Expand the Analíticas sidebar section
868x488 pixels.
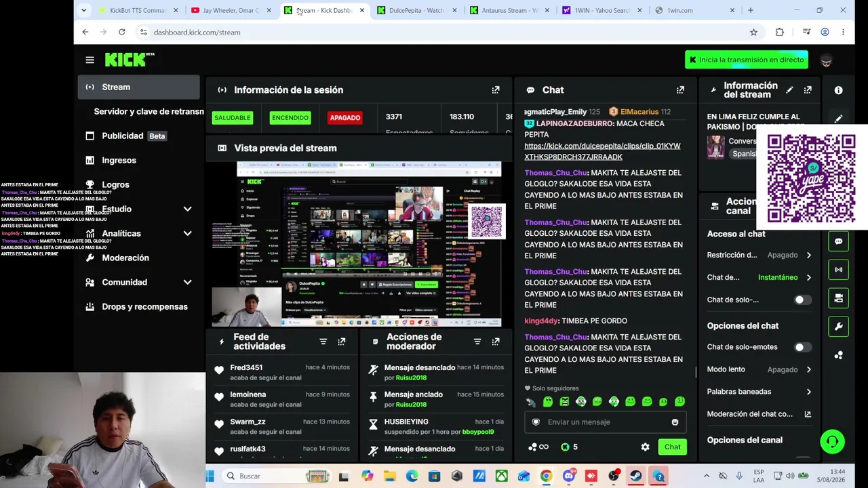(187, 233)
